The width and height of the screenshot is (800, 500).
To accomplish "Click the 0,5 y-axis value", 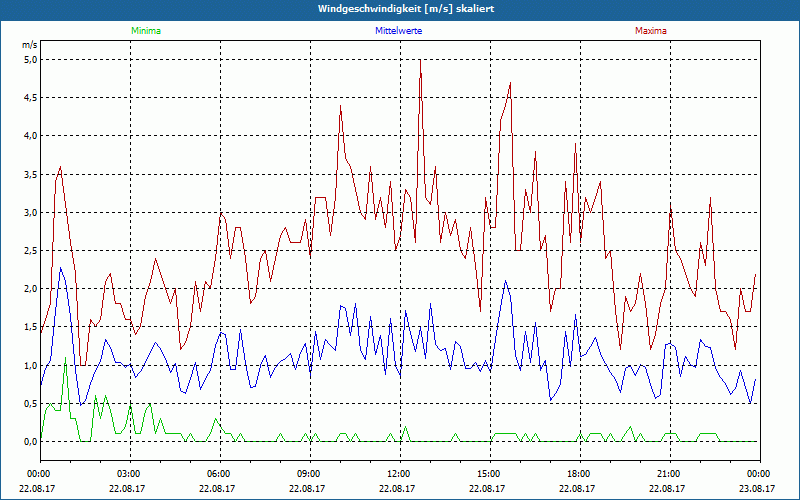I will tap(31, 404).
